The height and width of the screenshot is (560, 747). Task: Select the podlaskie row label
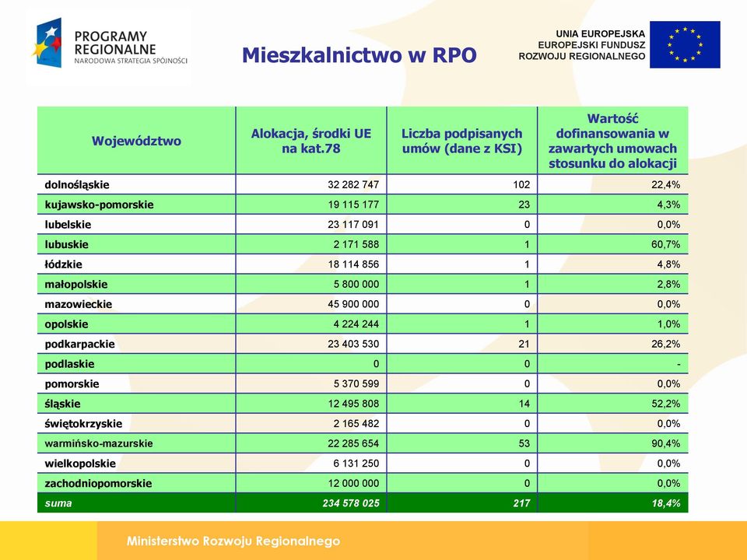[x=69, y=364]
